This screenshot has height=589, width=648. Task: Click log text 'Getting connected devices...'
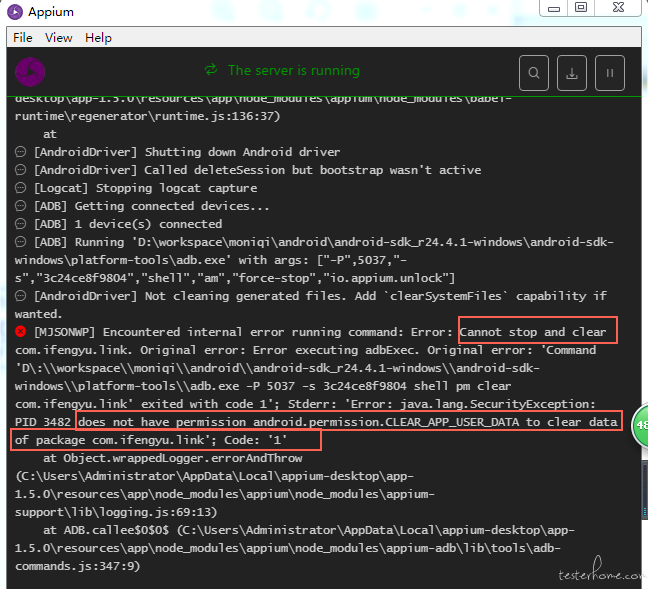(172, 206)
